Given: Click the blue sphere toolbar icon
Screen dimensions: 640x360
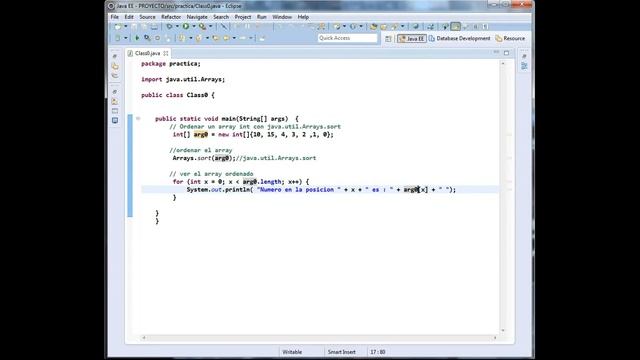Looking at the screenshot, I should point(416,26).
